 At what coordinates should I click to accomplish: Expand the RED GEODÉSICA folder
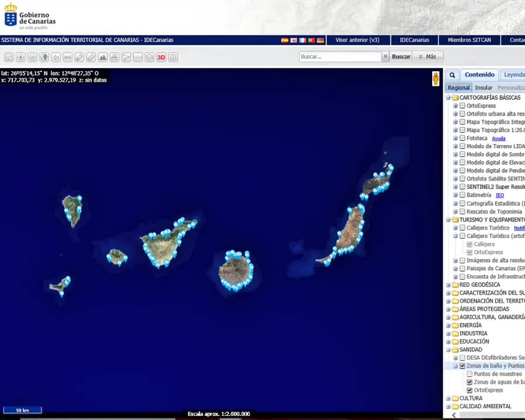[x=449, y=285]
